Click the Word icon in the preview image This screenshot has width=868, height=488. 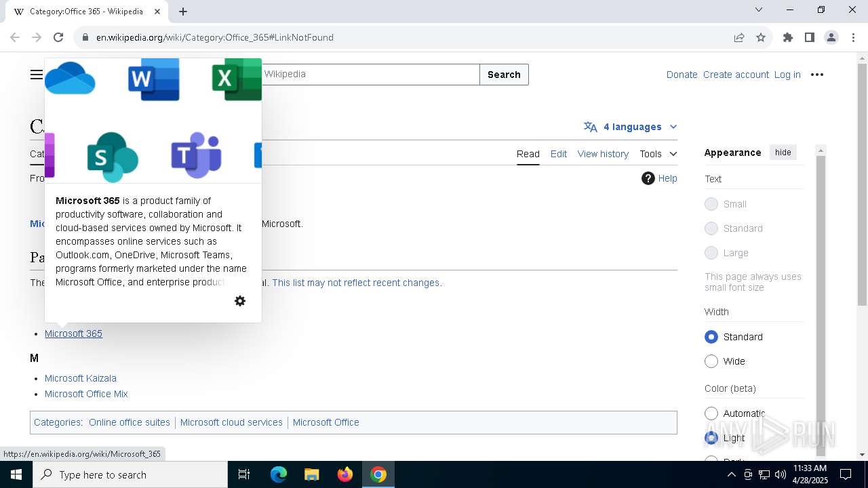point(154,79)
